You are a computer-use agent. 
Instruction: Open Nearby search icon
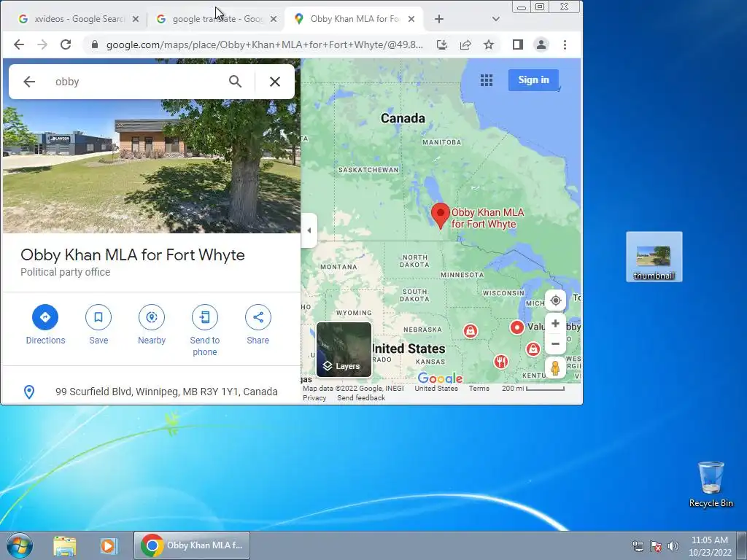click(152, 317)
